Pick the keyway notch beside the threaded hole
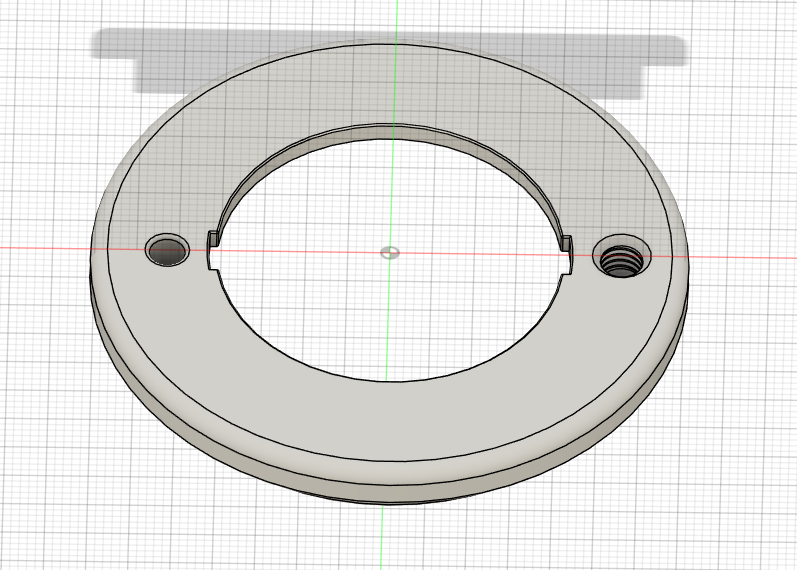The width and height of the screenshot is (797, 570). (566, 254)
